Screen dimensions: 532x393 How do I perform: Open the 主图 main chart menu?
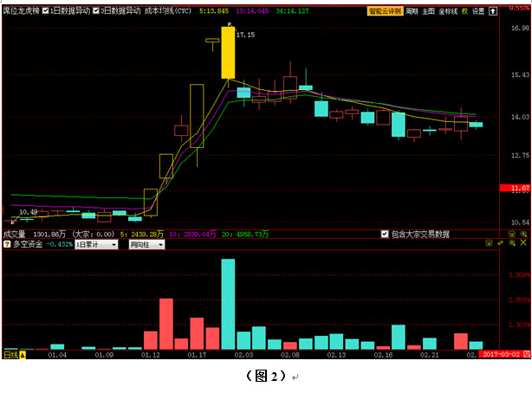tap(428, 12)
